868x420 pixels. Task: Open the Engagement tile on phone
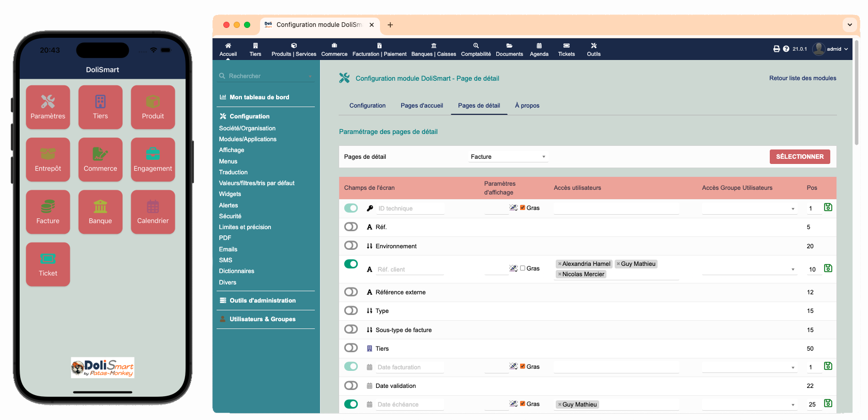point(153,159)
